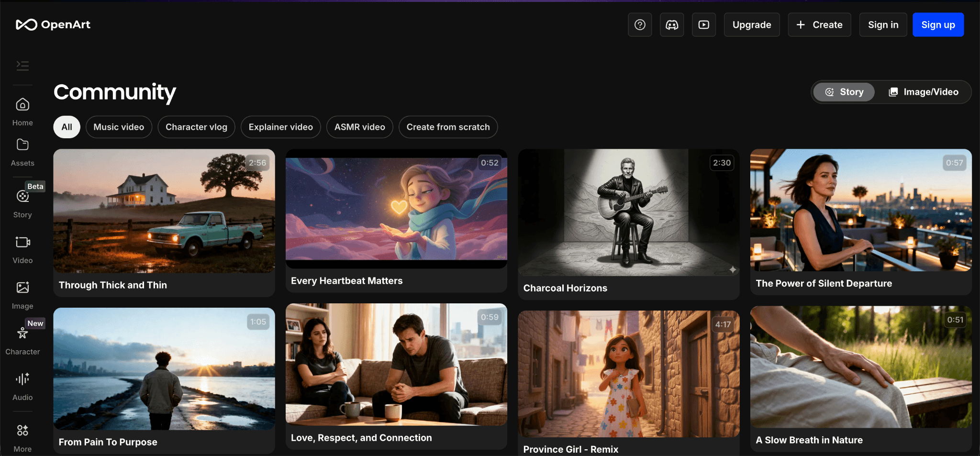Screen dimensions: 980x456
Task: Select the Video tool in sidebar
Action: pos(22,249)
